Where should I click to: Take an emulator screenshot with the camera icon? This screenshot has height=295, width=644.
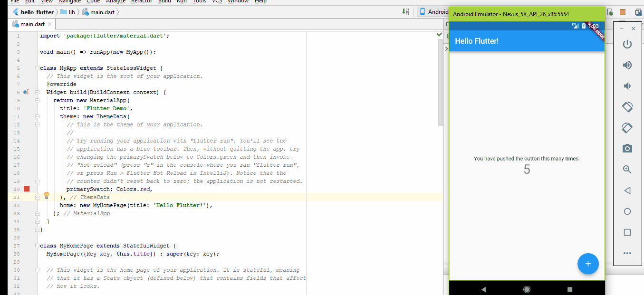(627, 148)
